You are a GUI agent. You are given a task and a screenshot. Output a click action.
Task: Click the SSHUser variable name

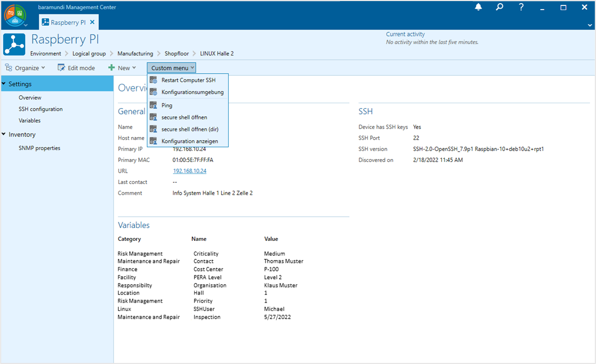(204, 309)
